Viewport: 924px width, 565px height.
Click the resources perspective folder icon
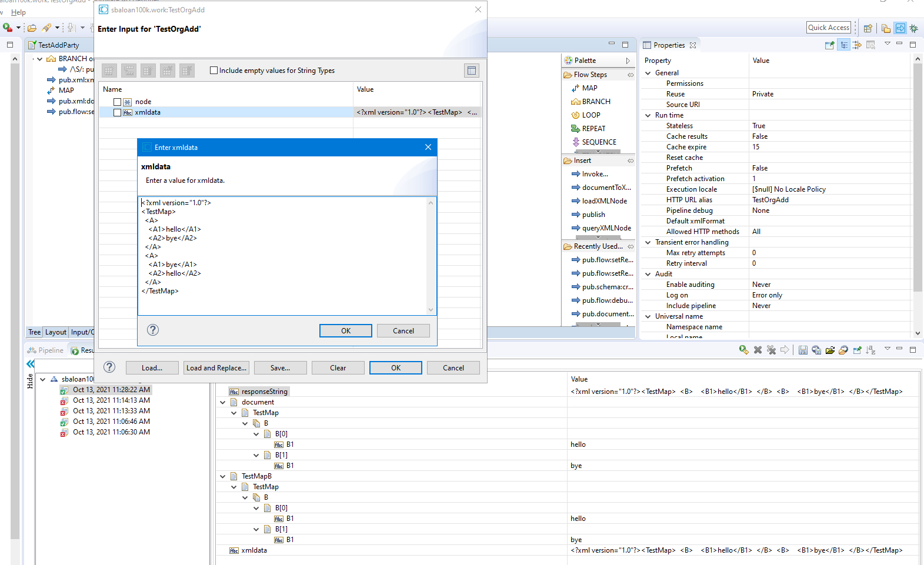[x=886, y=28]
